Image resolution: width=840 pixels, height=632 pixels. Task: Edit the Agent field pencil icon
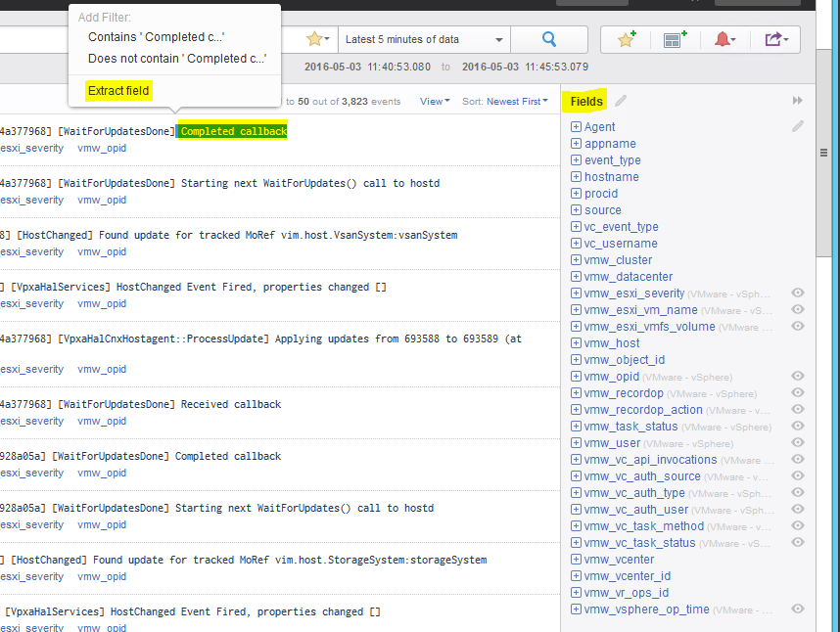798,126
